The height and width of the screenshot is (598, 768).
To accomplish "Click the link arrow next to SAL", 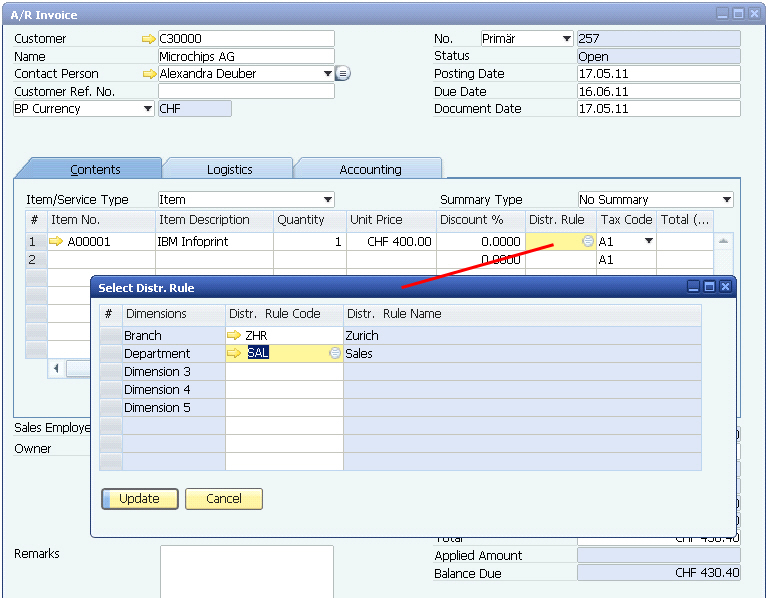I will point(234,353).
